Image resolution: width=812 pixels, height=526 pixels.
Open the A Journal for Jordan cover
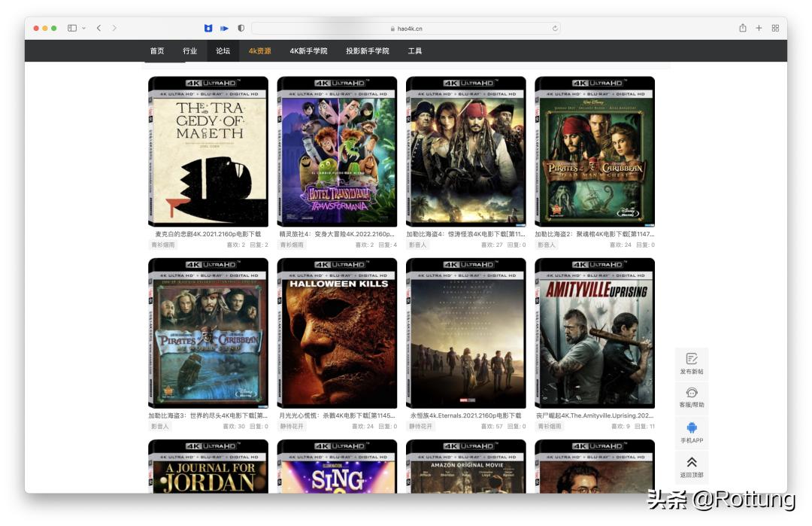tap(208, 467)
